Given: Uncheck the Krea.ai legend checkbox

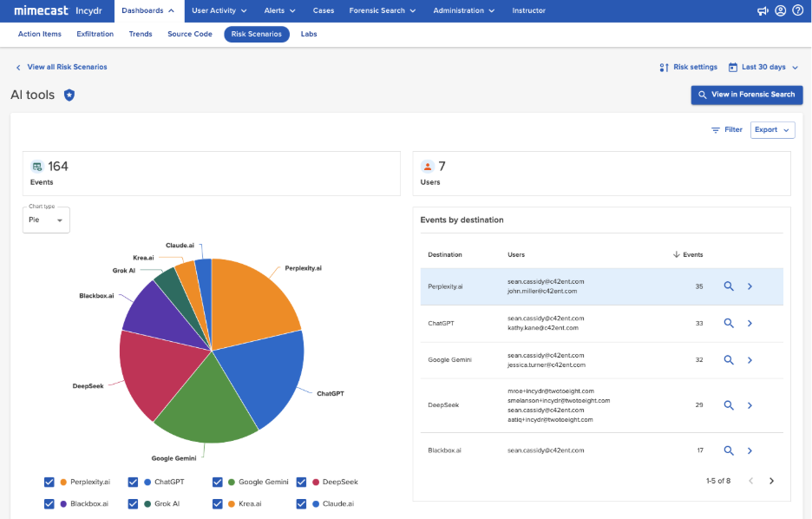Looking at the screenshot, I should point(218,503).
